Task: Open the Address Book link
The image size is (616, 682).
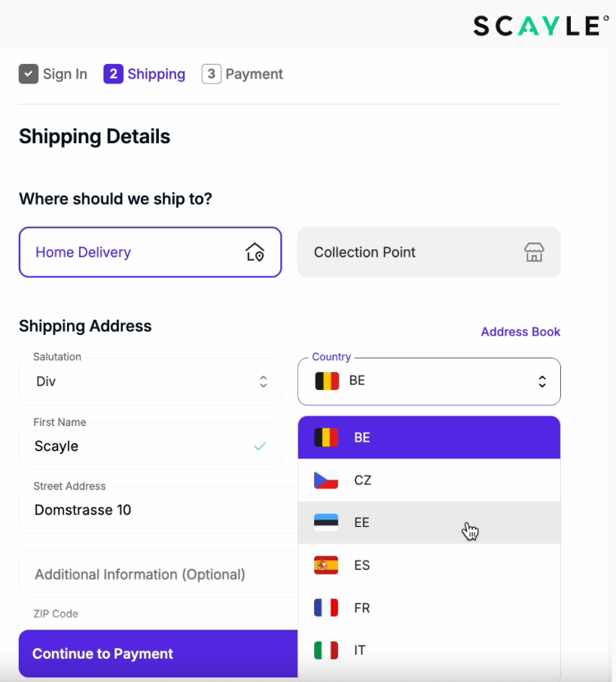Action: coord(520,332)
